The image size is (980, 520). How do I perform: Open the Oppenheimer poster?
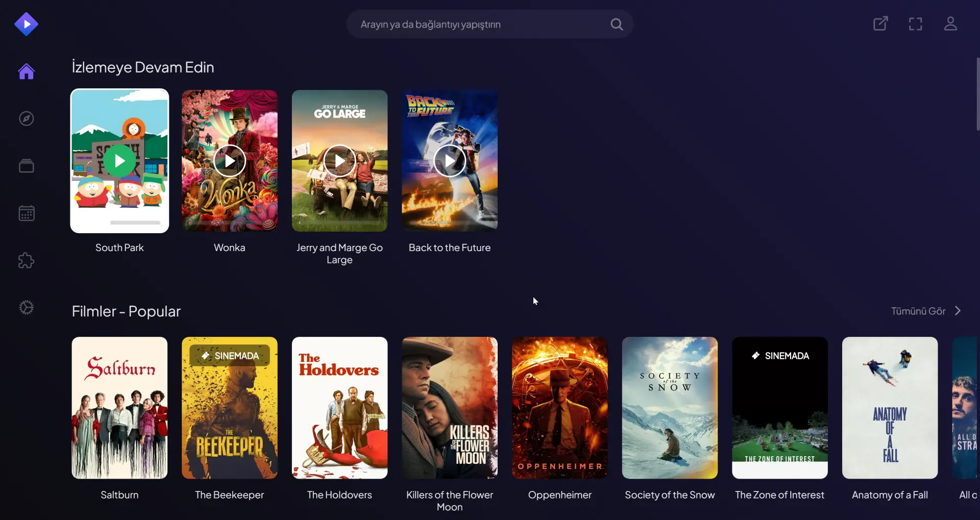click(x=560, y=408)
